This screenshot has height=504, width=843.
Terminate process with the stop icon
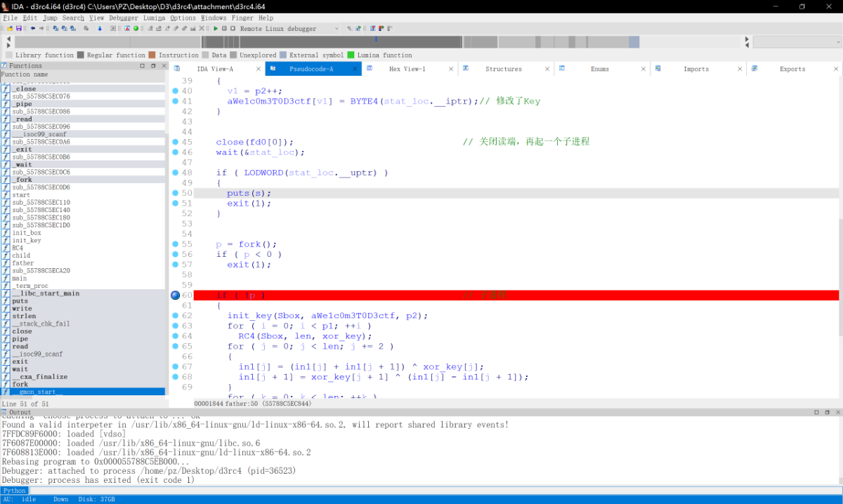(233, 29)
